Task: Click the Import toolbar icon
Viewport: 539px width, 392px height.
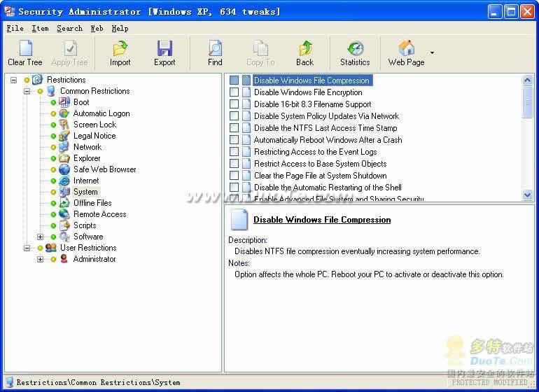Action: click(120, 48)
